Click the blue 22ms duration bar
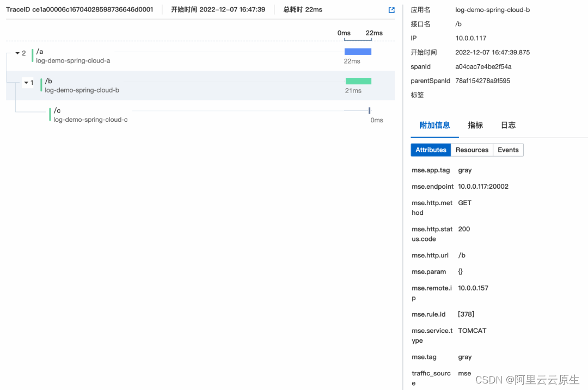The width and height of the screenshot is (588, 390). (x=358, y=52)
